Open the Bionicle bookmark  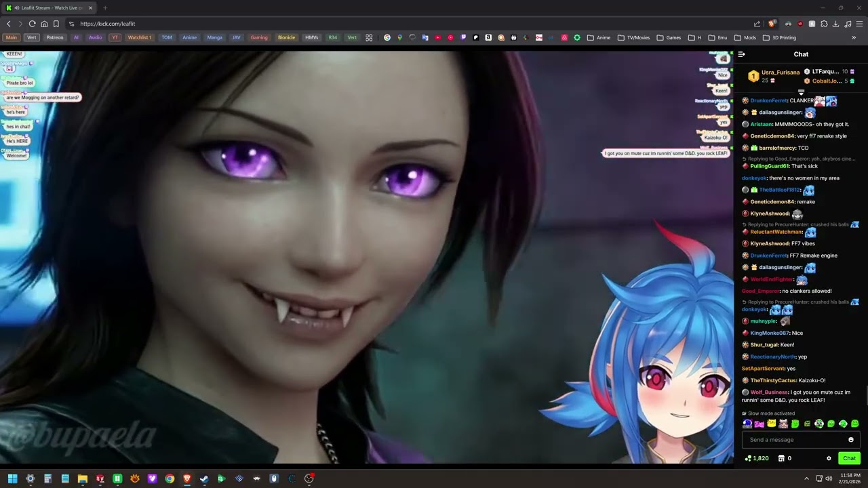(x=286, y=38)
